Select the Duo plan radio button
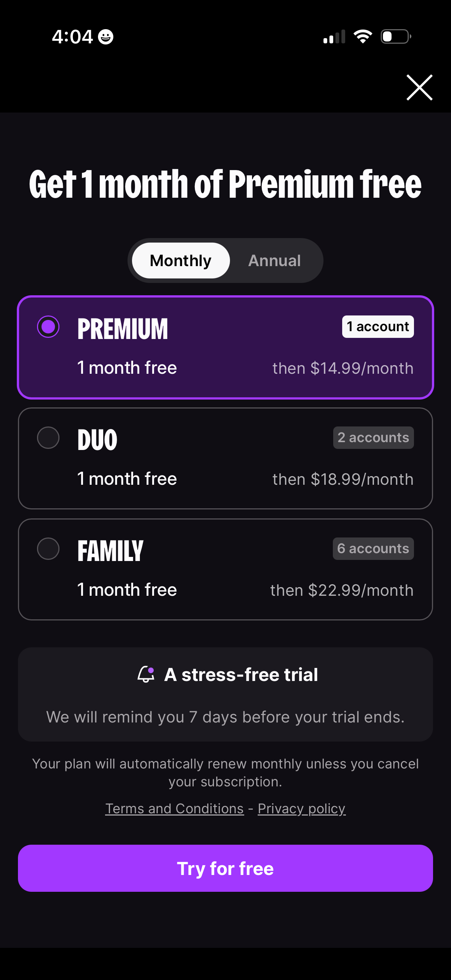451x980 pixels. (48, 438)
